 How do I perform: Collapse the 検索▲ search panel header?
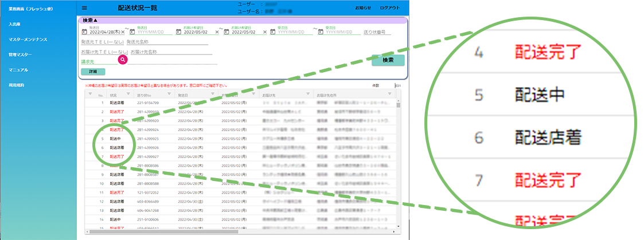click(x=243, y=20)
